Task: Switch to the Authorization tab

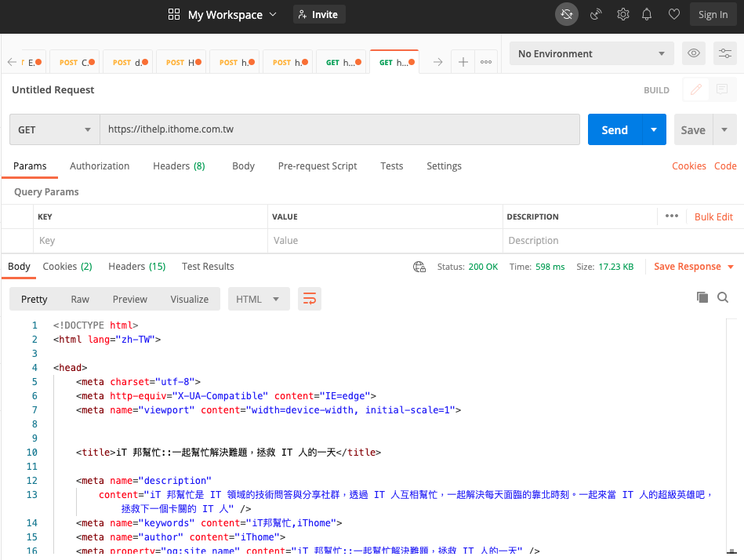Action: point(100,166)
